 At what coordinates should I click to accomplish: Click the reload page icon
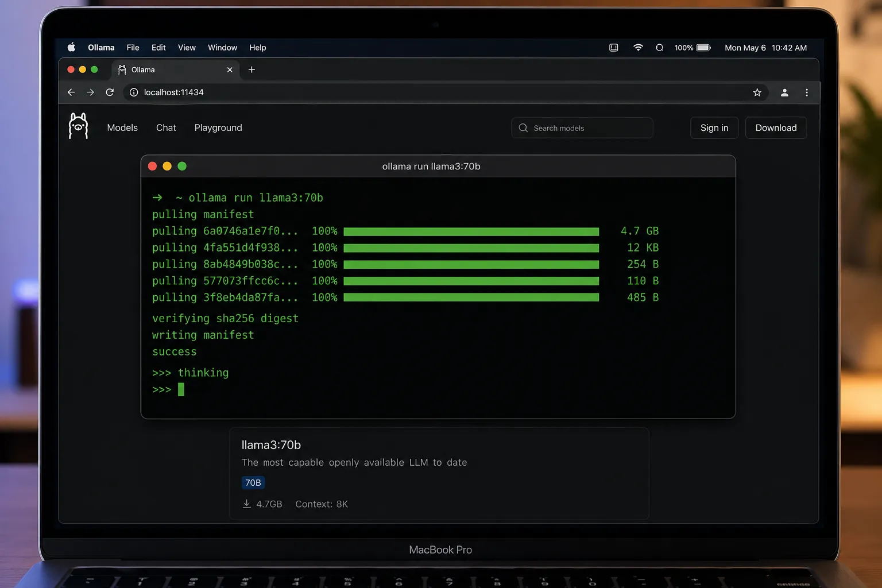coord(110,92)
